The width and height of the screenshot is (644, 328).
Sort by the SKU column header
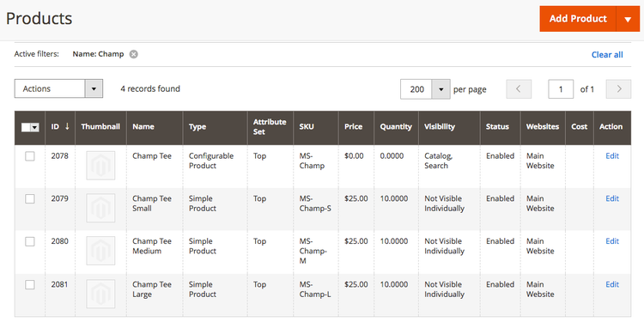pyautogui.click(x=315, y=128)
